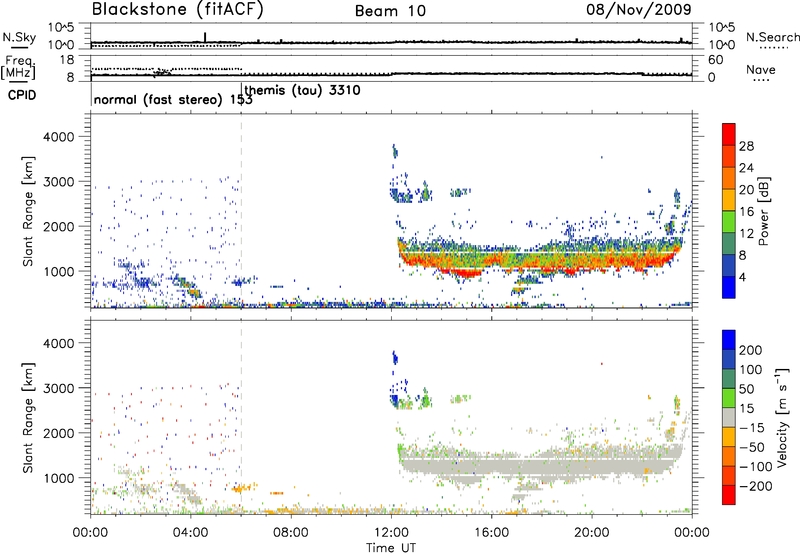Viewport: 800px width, 554px height.
Task: Click the '12' label on the Power color bar
Action: pyautogui.click(x=746, y=234)
